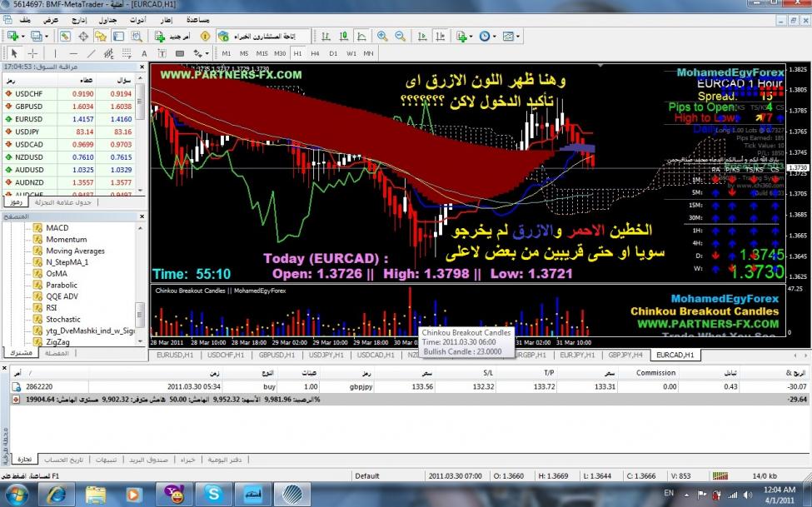Select the crosshair tool

pos(32,53)
